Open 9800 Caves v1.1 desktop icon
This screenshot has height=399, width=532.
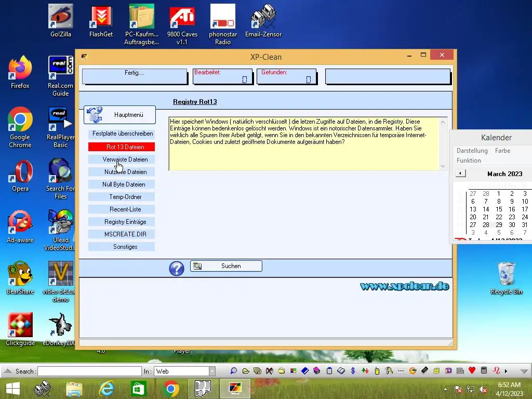point(182,24)
